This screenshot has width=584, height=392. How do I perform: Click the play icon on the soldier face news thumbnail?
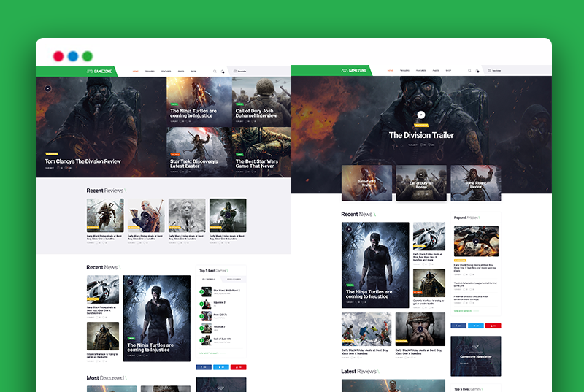(x=420, y=329)
